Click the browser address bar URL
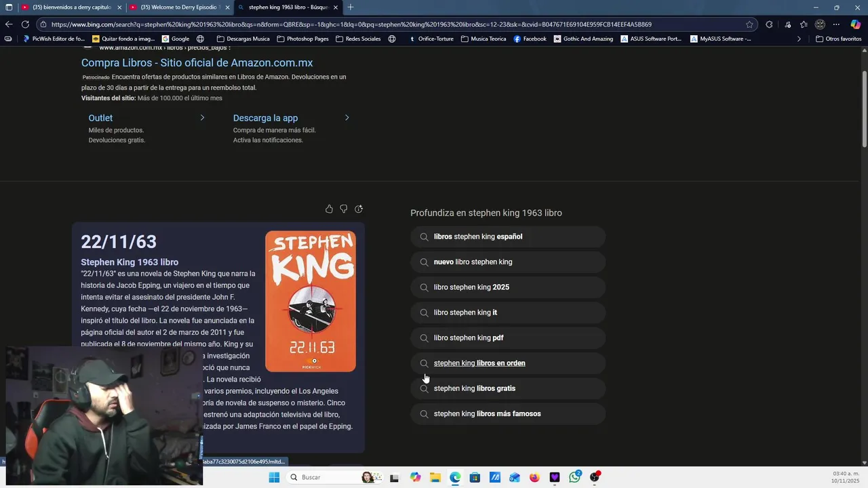The image size is (868, 488). coord(351,24)
